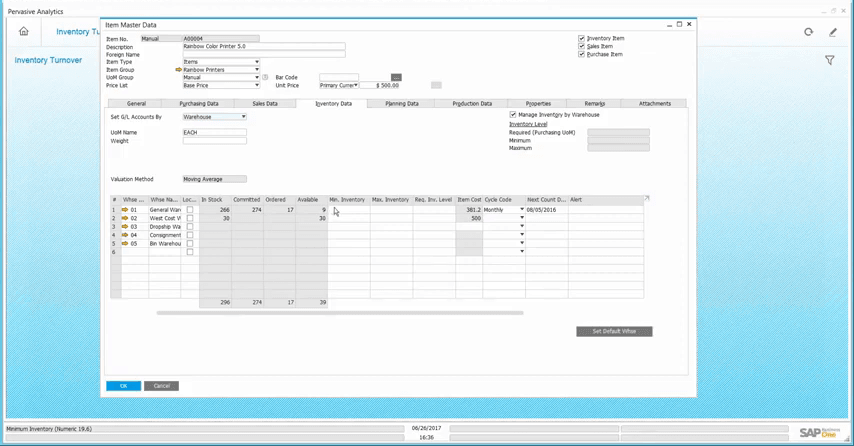Viewport: 854px width, 446px height.
Task: Follow link arrow for warehouse 04
Action: pyautogui.click(x=125, y=235)
